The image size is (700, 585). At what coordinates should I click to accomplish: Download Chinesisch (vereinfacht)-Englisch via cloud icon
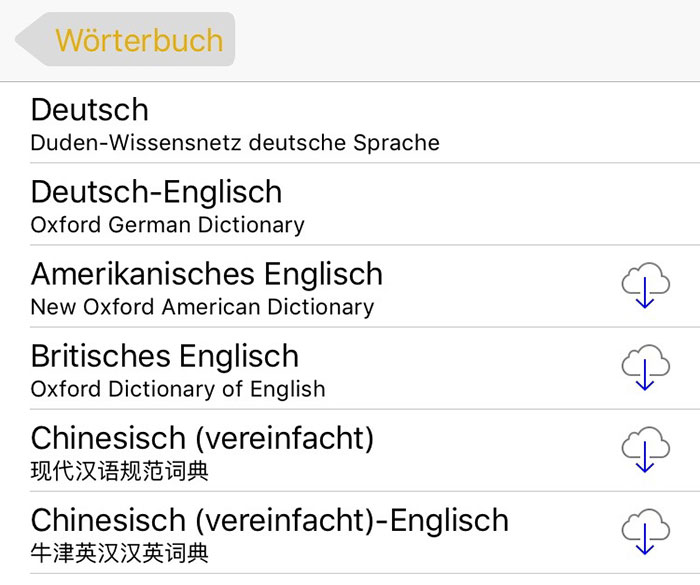tap(646, 532)
